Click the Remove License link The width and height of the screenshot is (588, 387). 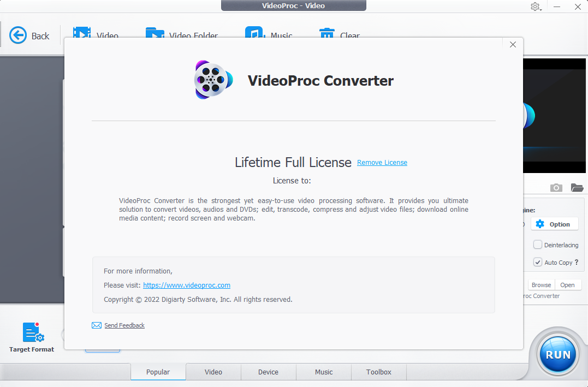(382, 162)
